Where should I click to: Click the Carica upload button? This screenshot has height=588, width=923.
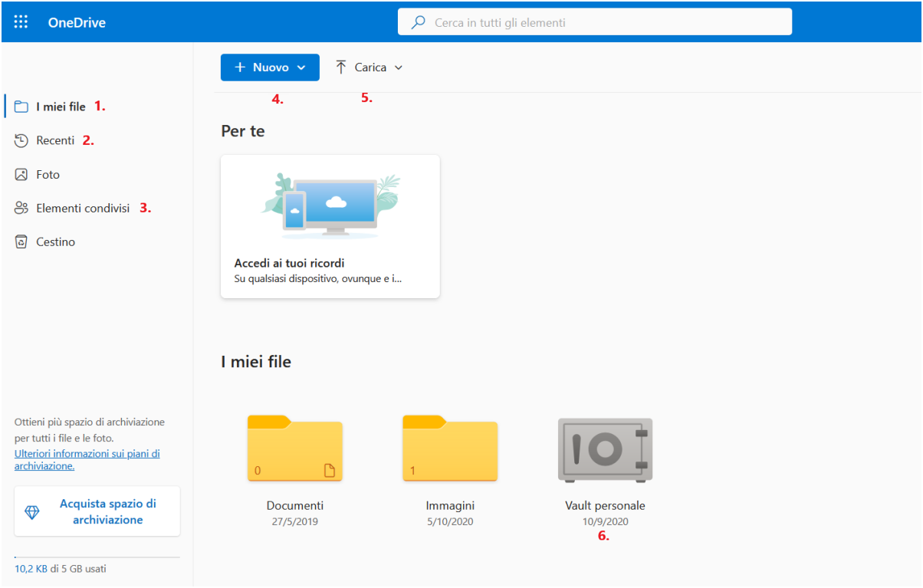(x=369, y=67)
